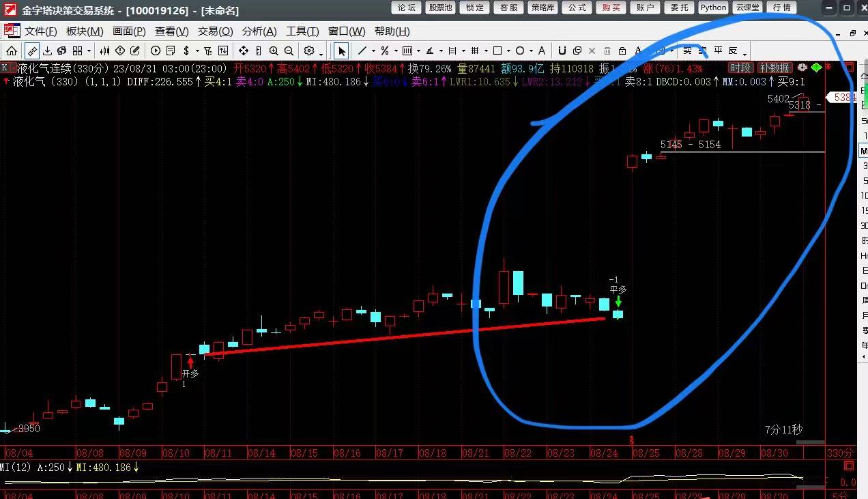The height and width of the screenshot is (499, 868).
Task: Choose the circle shape tool
Action: (520, 51)
